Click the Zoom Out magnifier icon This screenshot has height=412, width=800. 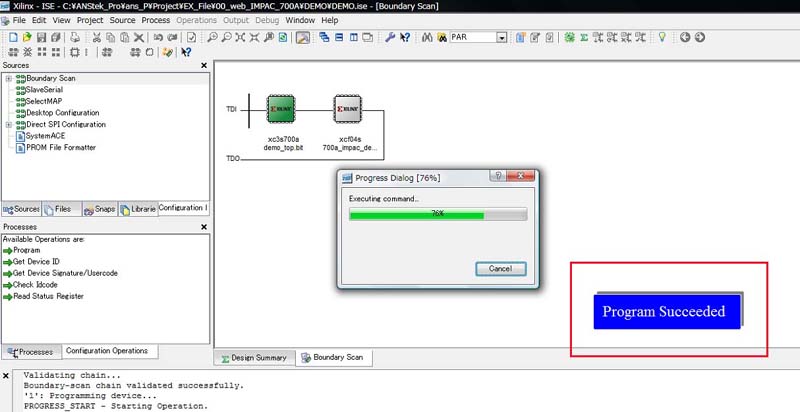(x=226, y=37)
